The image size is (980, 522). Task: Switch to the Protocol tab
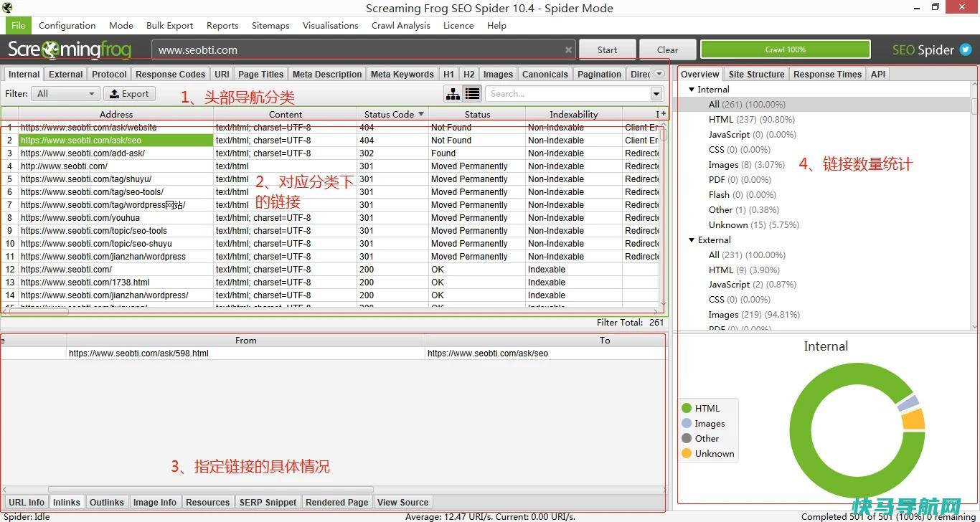[109, 74]
